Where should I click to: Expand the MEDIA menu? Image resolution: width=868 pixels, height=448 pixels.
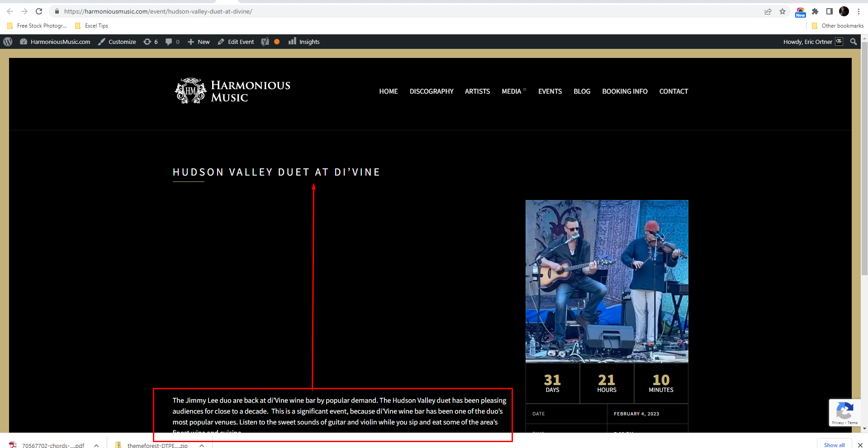pyautogui.click(x=514, y=91)
